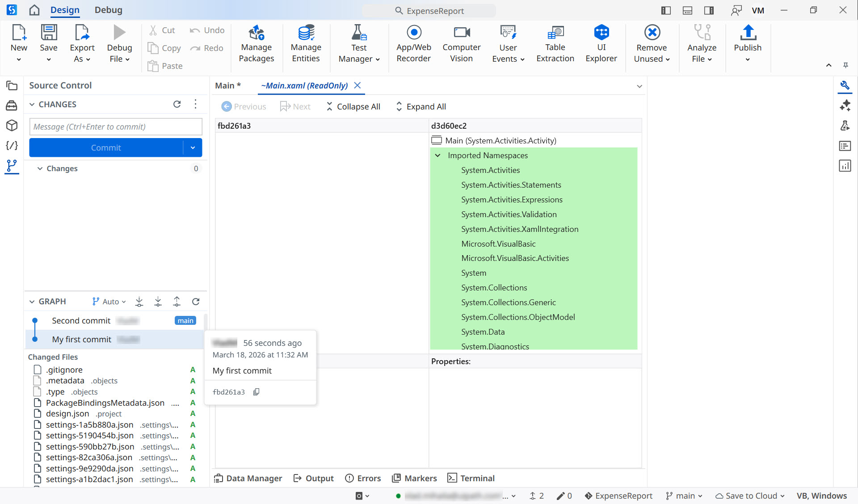Open the UI Explorer tool

(601, 43)
